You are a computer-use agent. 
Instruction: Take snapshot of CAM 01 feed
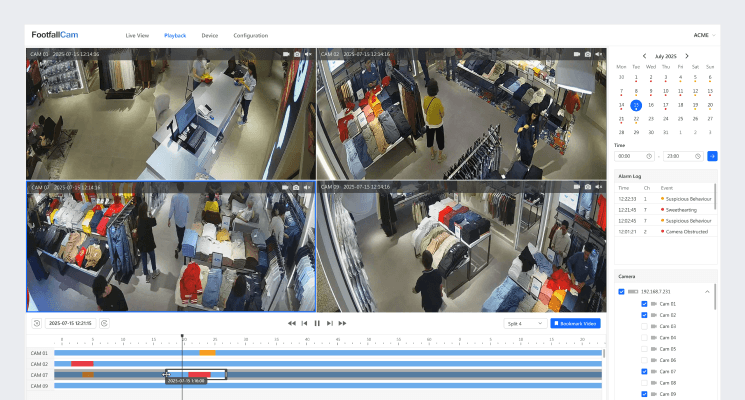(297, 54)
